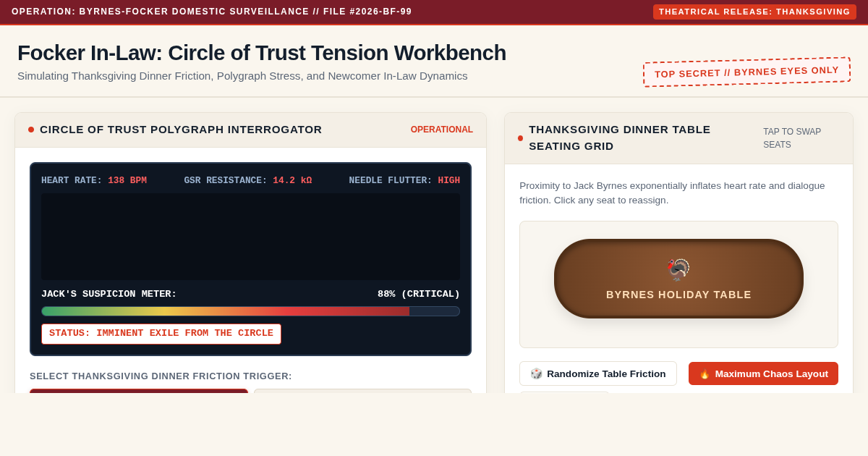Click Jack's suspicion meter progress bar

250,311
